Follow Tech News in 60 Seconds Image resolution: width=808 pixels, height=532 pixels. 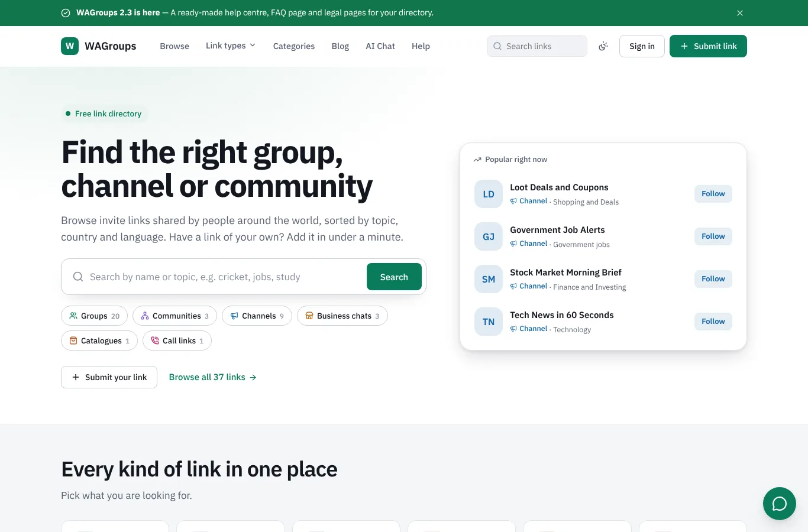tap(713, 322)
